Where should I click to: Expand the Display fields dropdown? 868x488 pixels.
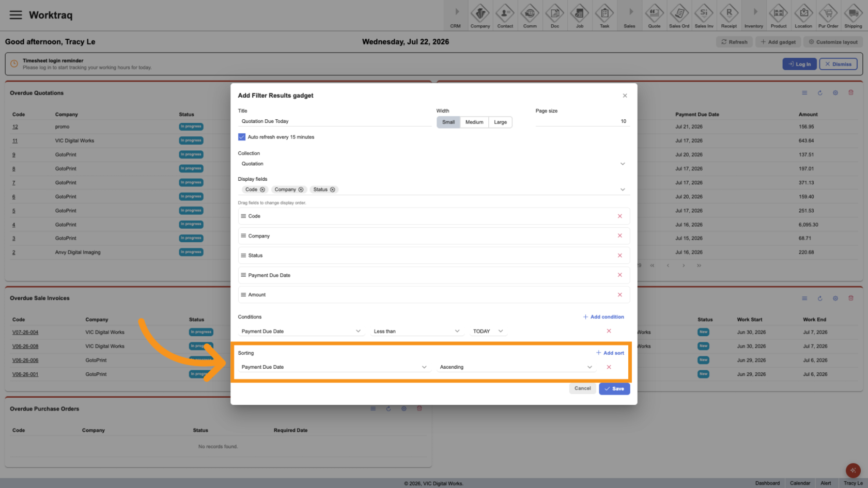[x=623, y=190]
